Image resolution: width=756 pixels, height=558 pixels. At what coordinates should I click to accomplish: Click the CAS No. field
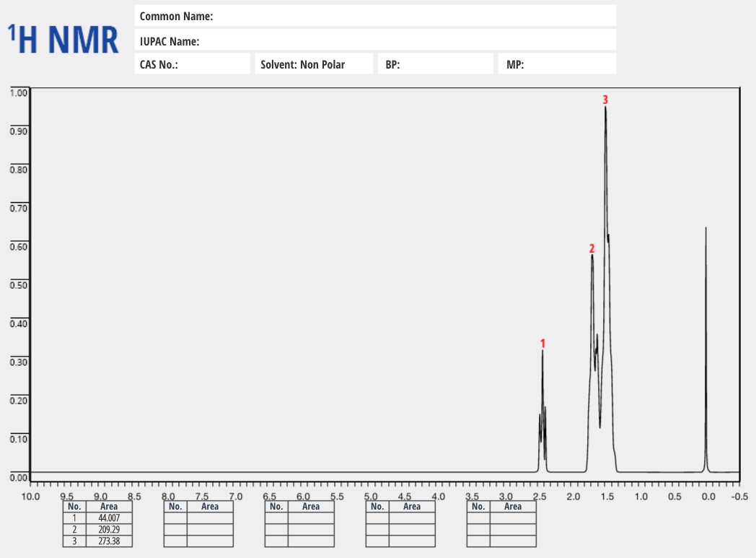192,64
